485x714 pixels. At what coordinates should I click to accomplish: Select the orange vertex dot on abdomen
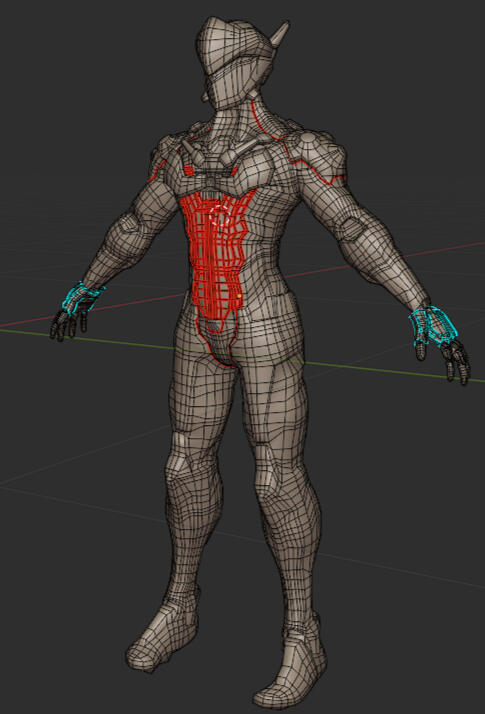click(x=240, y=296)
